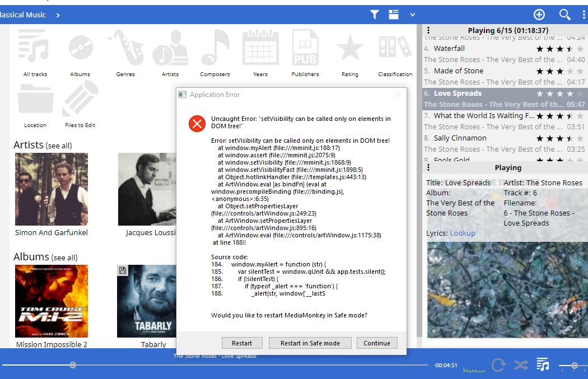Expand the view options dropdown chevron
The image size is (588, 379).
click(x=413, y=15)
